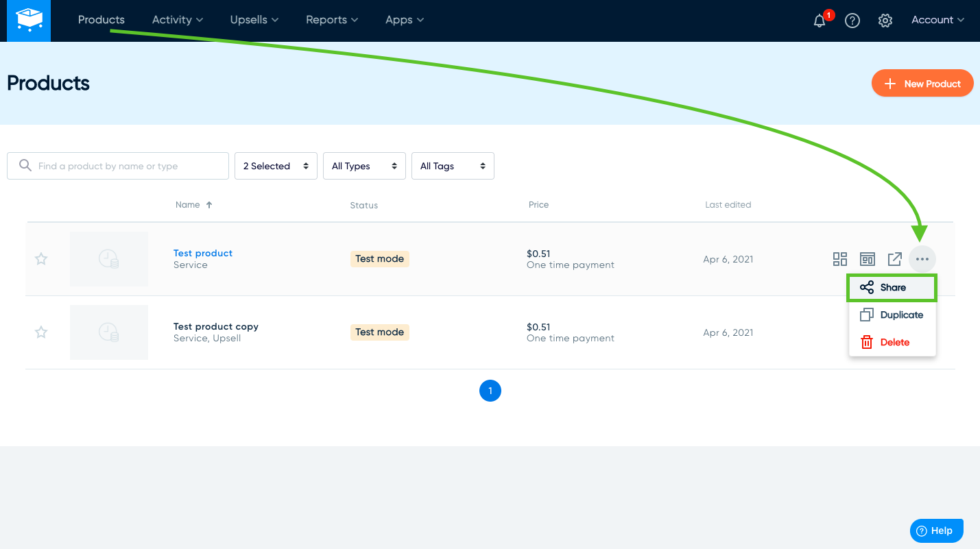The height and width of the screenshot is (549, 980).
Task: Open the All Types filter dropdown
Action: tap(364, 166)
